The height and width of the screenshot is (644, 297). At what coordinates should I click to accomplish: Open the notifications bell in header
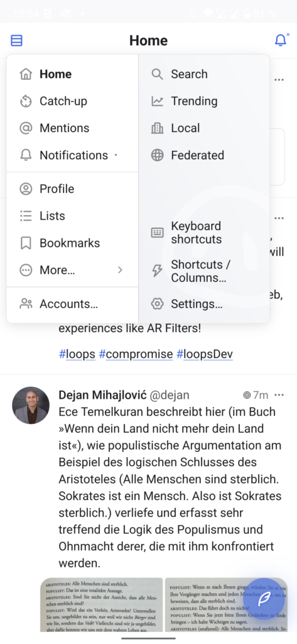(281, 40)
